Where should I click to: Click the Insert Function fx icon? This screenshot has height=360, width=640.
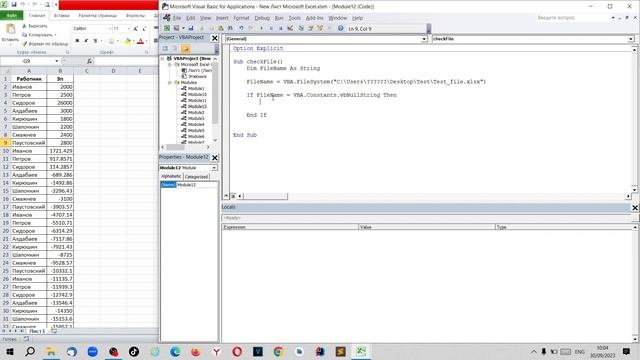89,61
